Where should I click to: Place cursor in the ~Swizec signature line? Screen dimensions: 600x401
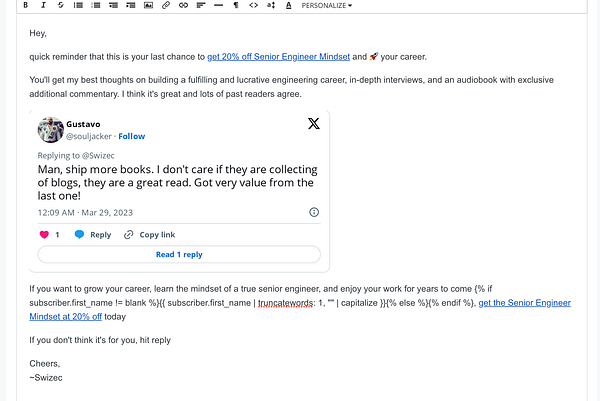[46, 378]
